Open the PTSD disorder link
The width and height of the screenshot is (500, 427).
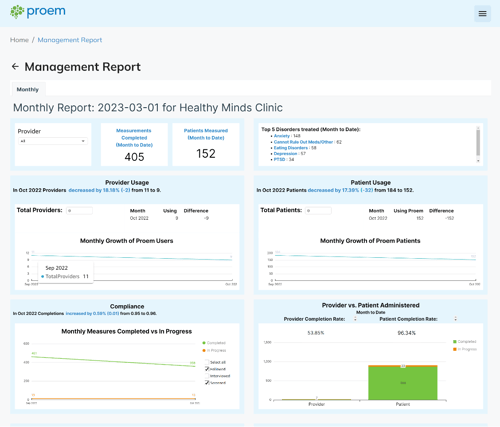pyautogui.click(x=279, y=160)
